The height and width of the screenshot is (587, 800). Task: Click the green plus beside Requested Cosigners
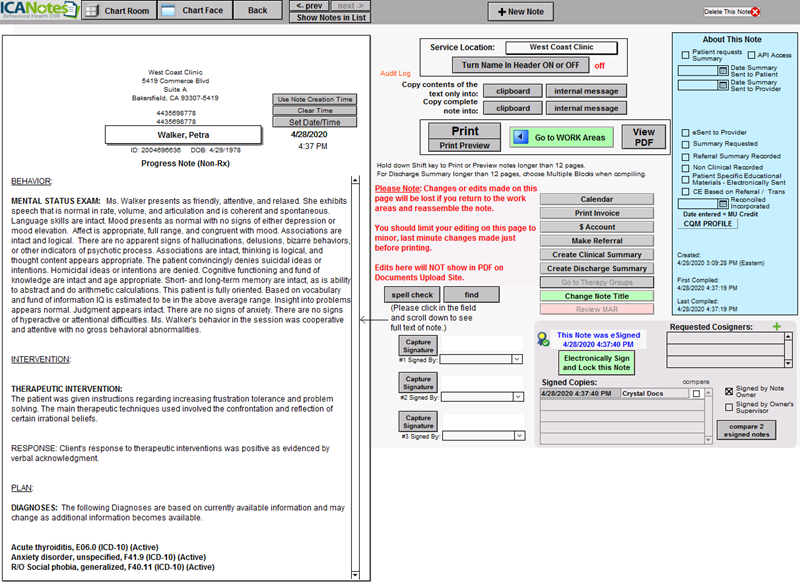click(x=776, y=326)
